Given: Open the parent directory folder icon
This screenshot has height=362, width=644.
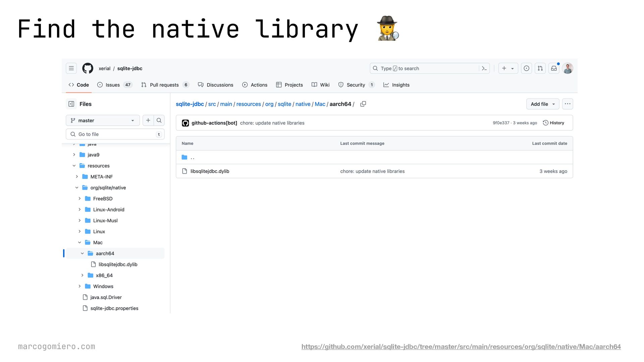Looking at the screenshot, I should [184, 157].
